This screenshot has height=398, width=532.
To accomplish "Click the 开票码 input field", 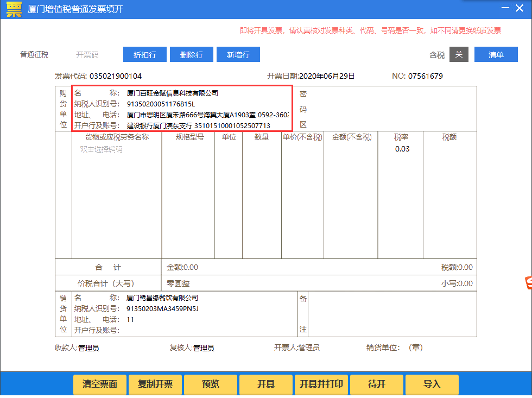I will pos(87,55).
